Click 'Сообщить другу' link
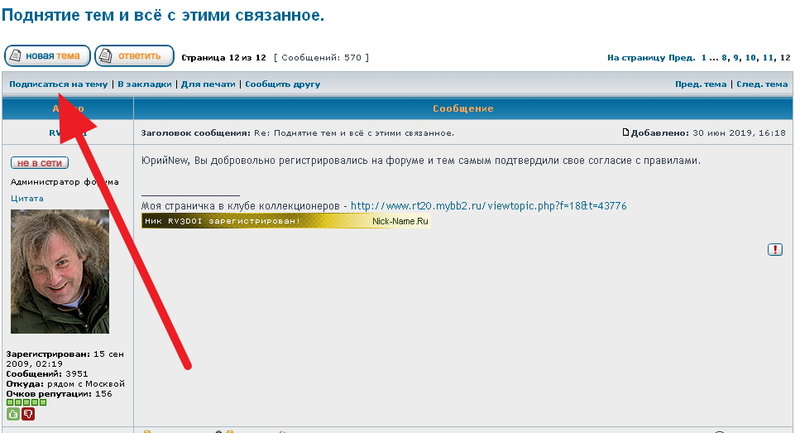This screenshot has width=800, height=433. pos(283,84)
